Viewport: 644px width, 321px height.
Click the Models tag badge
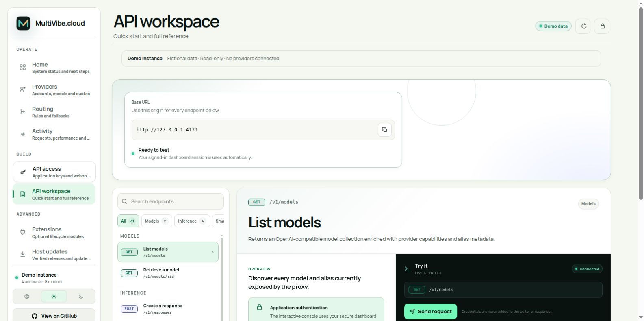pos(588,204)
